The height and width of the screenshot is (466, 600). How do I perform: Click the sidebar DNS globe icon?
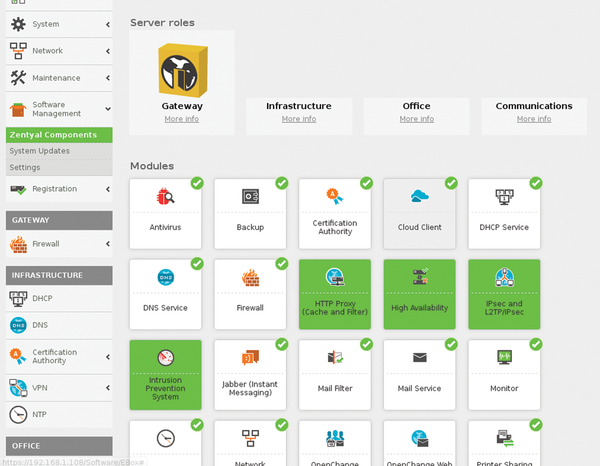click(x=18, y=325)
